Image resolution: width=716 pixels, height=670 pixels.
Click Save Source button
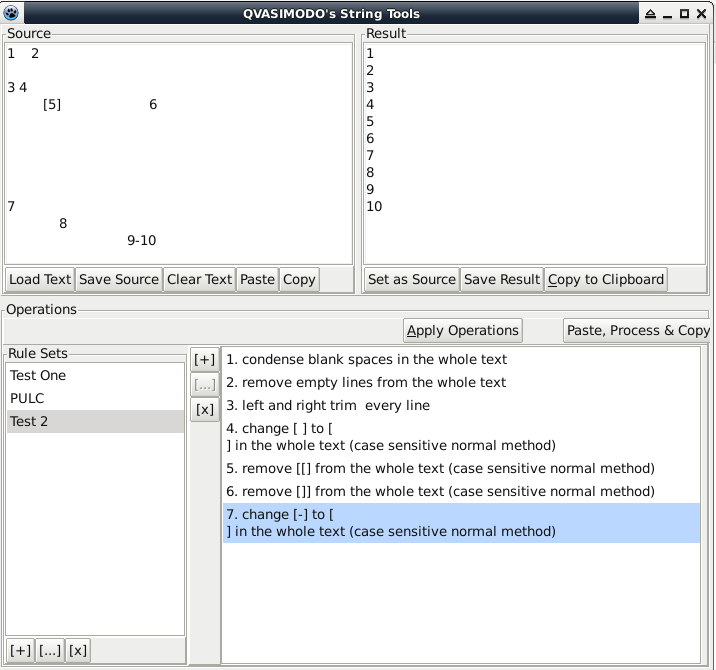119,279
